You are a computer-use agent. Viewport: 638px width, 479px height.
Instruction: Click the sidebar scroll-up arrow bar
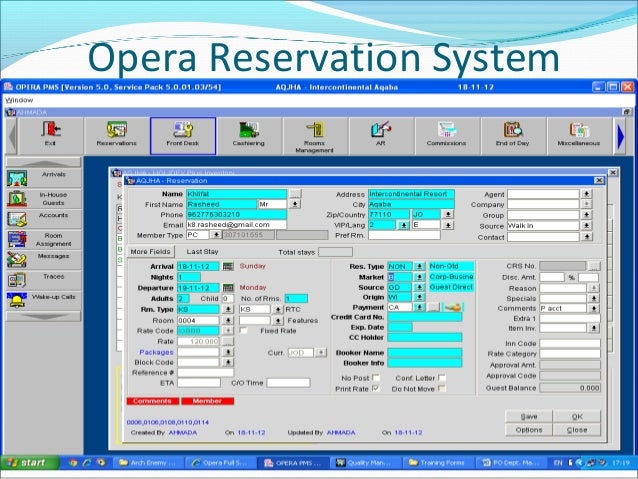(44, 163)
